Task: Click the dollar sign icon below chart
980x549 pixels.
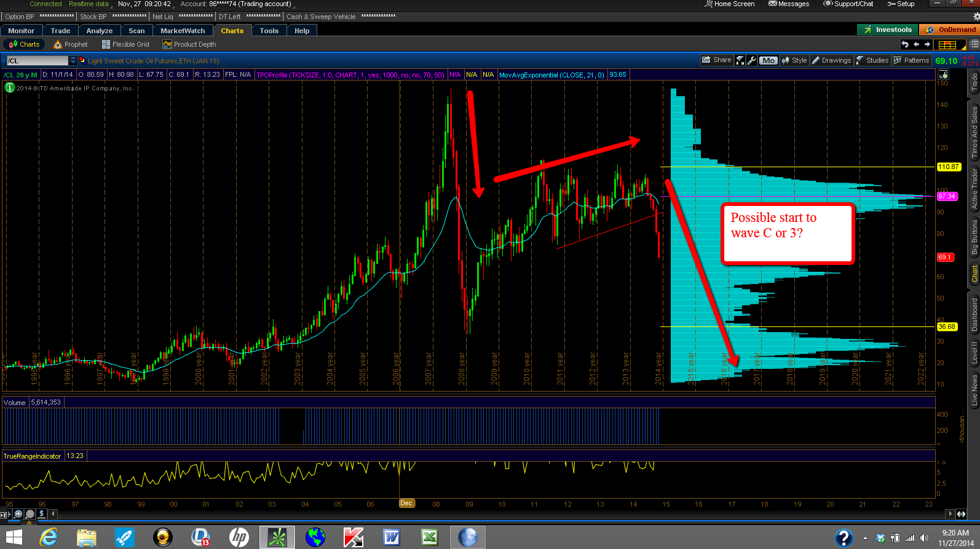Action: coord(42,514)
